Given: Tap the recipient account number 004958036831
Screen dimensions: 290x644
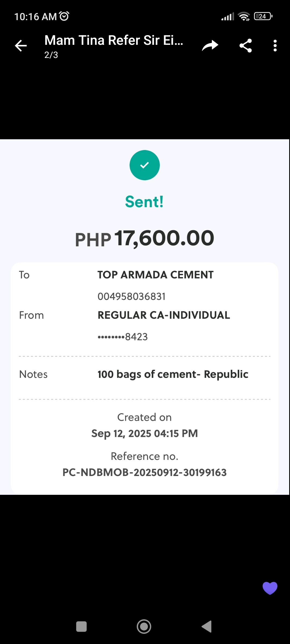Looking at the screenshot, I should tap(132, 297).
